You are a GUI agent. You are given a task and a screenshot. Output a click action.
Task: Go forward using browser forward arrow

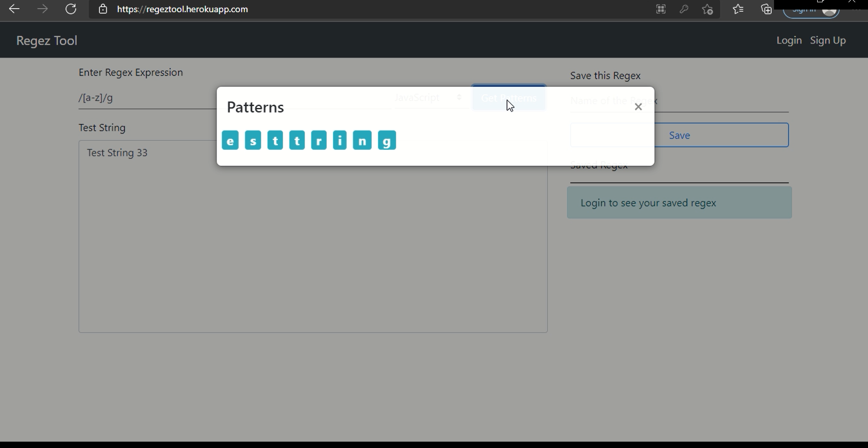(x=43, y=9)
